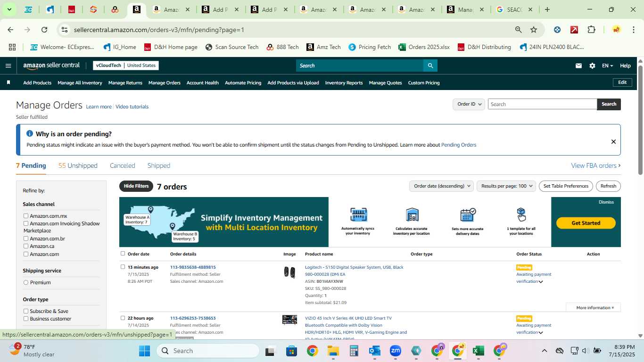
Task: Open the Order ID search type dropdown
Action: pos(469,104)
